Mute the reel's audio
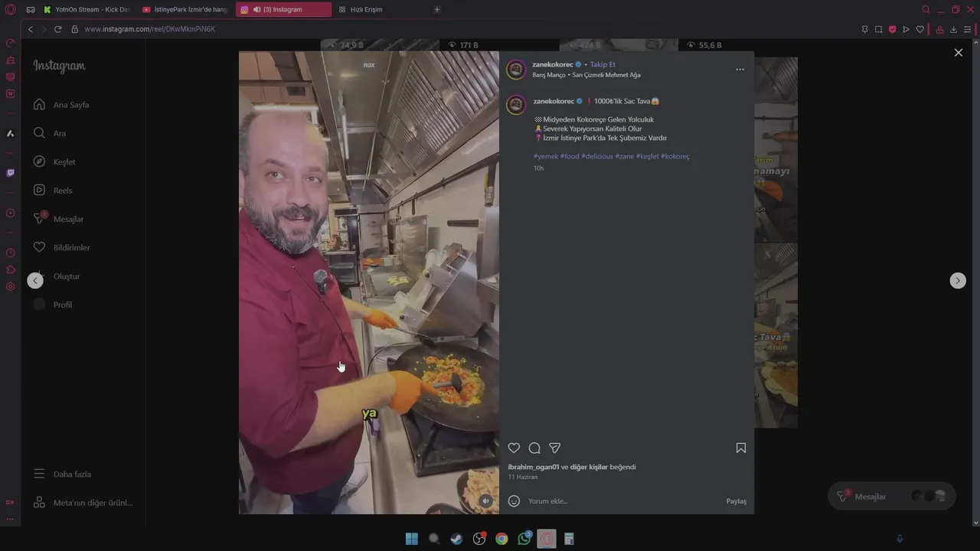 pos(485,500)
